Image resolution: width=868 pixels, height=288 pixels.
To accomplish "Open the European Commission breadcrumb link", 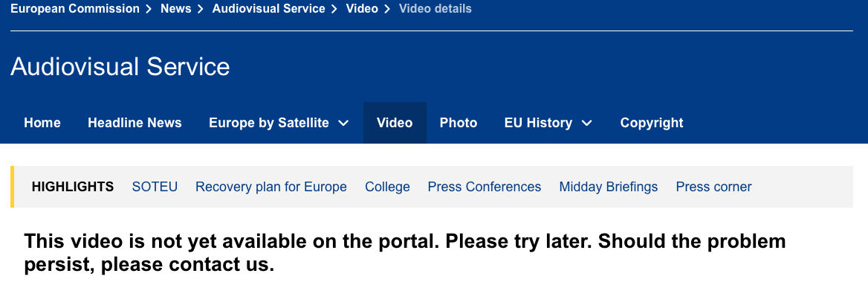I will tap(75, 9).
